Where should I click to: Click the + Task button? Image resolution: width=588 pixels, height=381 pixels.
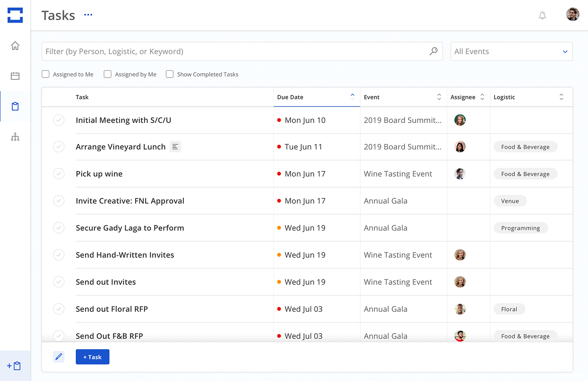(92, 357)
